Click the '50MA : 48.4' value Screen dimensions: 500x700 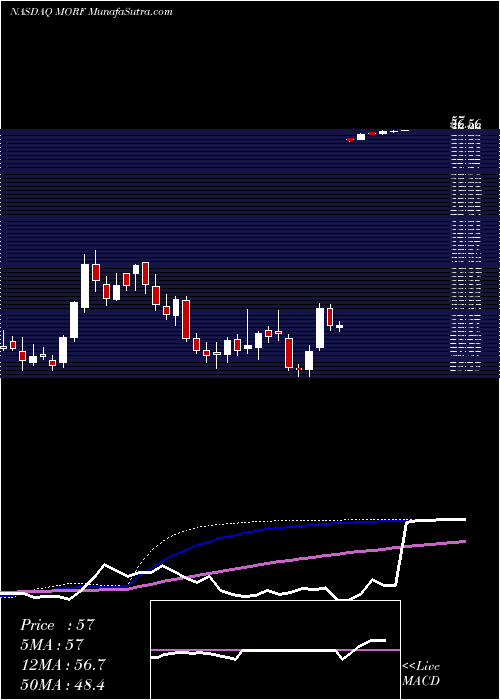click(62, 684)
